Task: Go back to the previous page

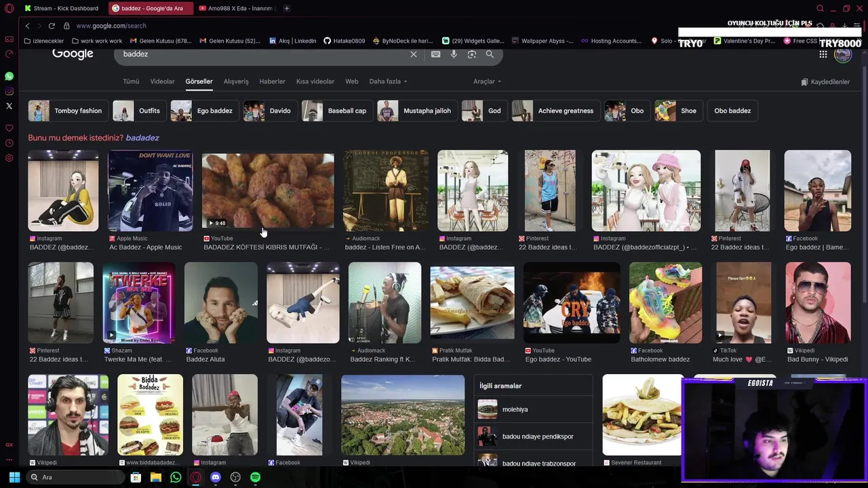Action: point(27,26)
